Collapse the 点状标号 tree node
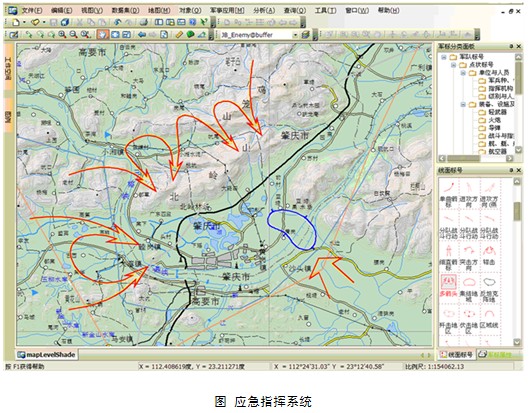This screenshot has height=413, width=530. point(454,65)
